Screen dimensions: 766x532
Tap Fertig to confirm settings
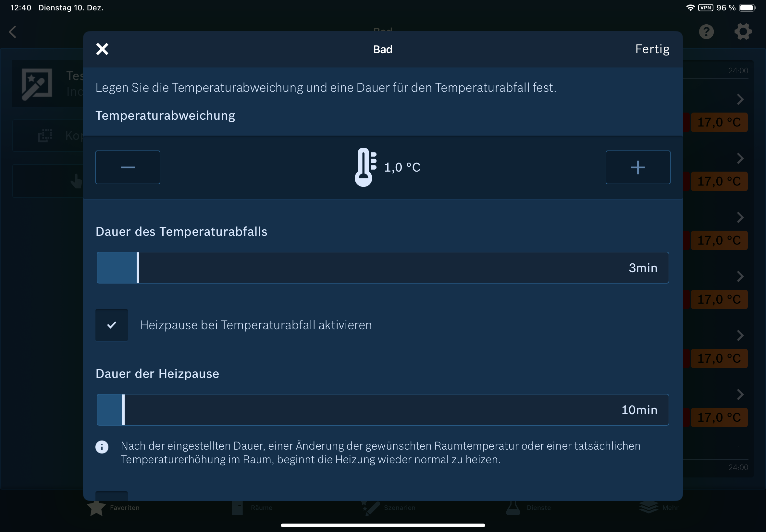click(x=652, y=49)
